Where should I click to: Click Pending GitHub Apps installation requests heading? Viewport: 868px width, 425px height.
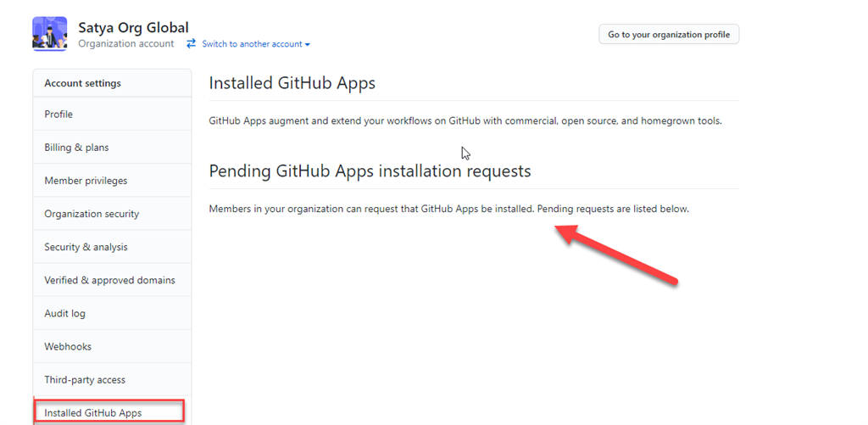tap(370, 171)
